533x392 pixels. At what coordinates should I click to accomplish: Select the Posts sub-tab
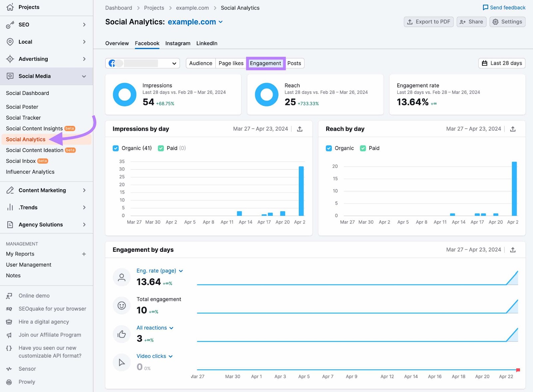(x=294, y=63)
